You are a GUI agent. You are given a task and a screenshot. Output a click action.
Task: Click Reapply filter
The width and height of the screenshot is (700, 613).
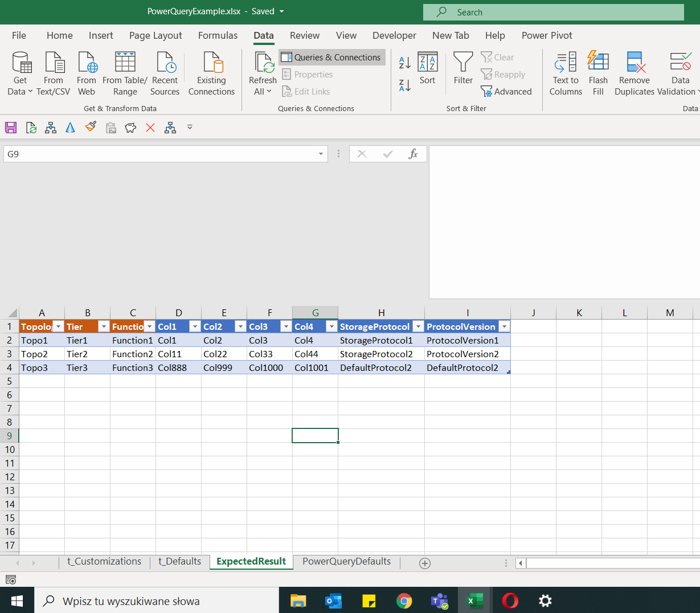tap(503, 75)
